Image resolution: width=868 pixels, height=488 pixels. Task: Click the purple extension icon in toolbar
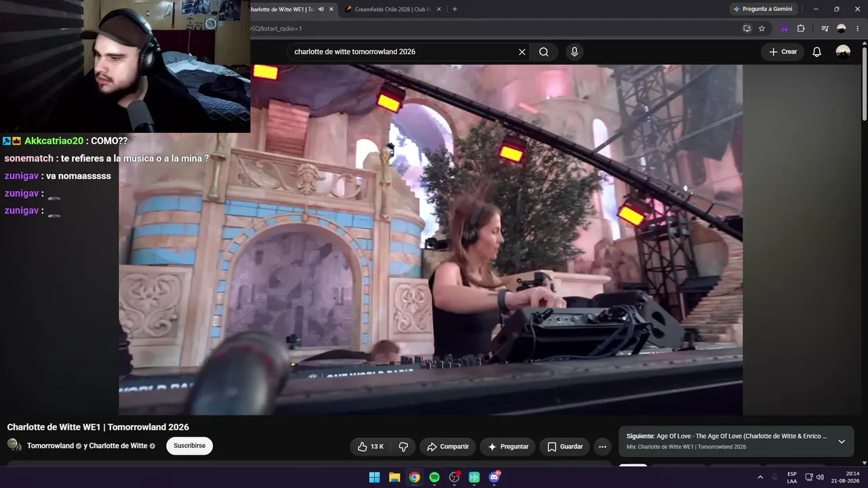(x=785, y=28)
